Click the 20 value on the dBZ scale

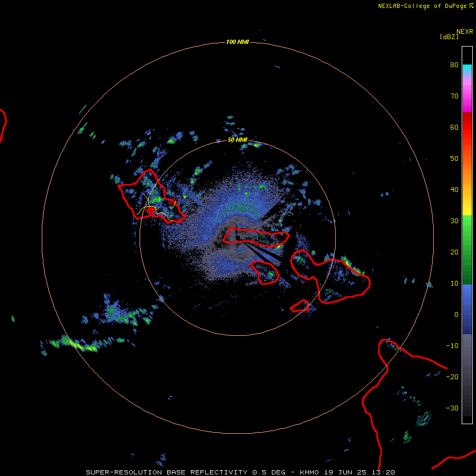click(454, 252)
